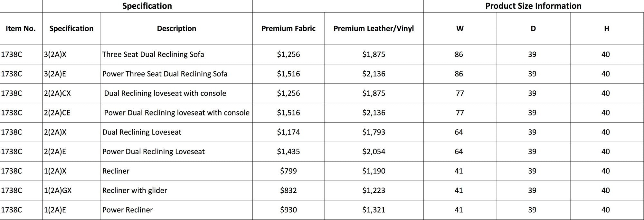This screenshot has height=220, width=644.
Task: Select the Item No. column header
Action: point(21,29)
